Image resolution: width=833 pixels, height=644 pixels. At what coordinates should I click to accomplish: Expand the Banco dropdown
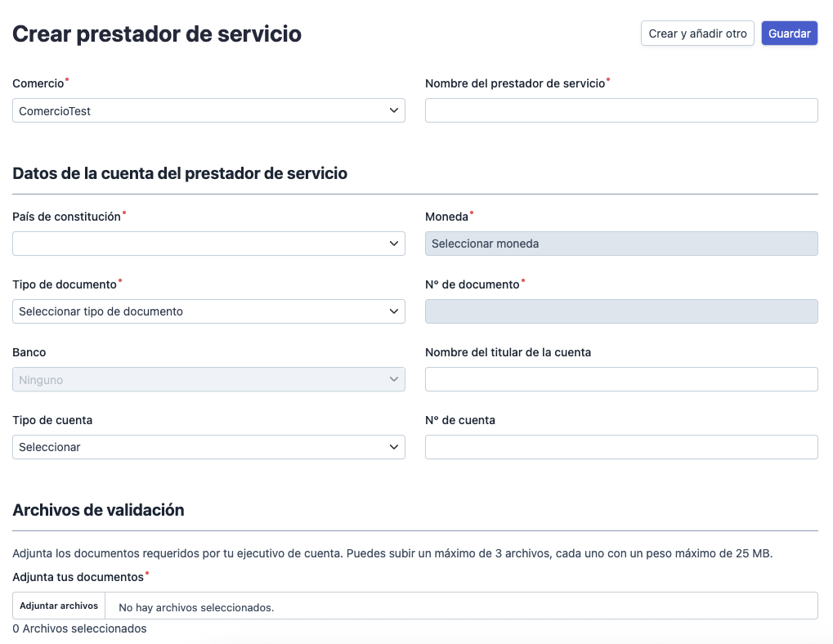(x=208, y=378)
